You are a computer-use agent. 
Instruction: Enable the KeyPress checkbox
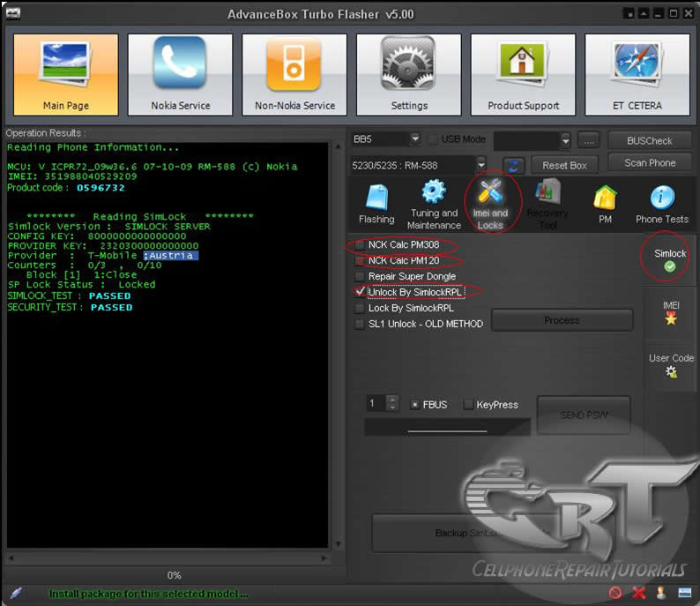point(468,405)
